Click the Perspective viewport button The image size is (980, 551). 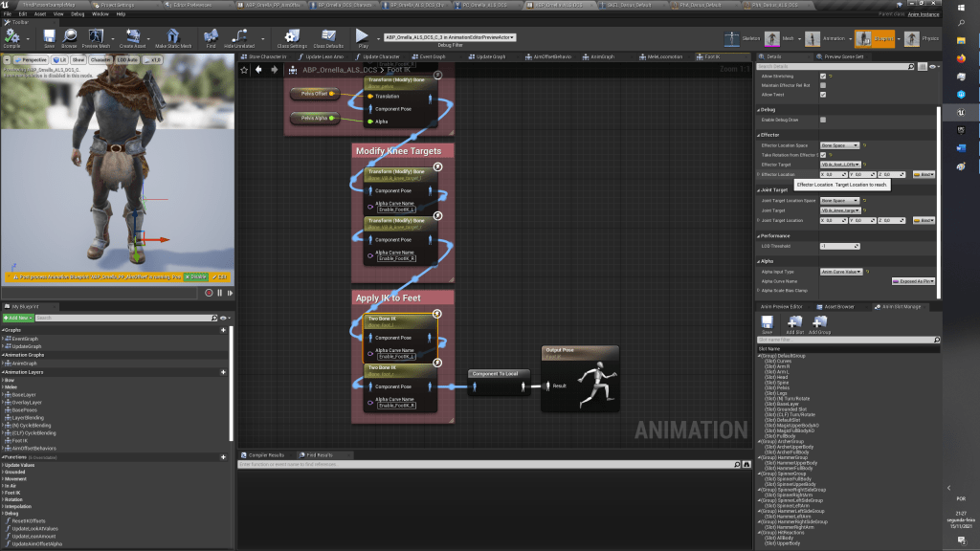(31, 59)
